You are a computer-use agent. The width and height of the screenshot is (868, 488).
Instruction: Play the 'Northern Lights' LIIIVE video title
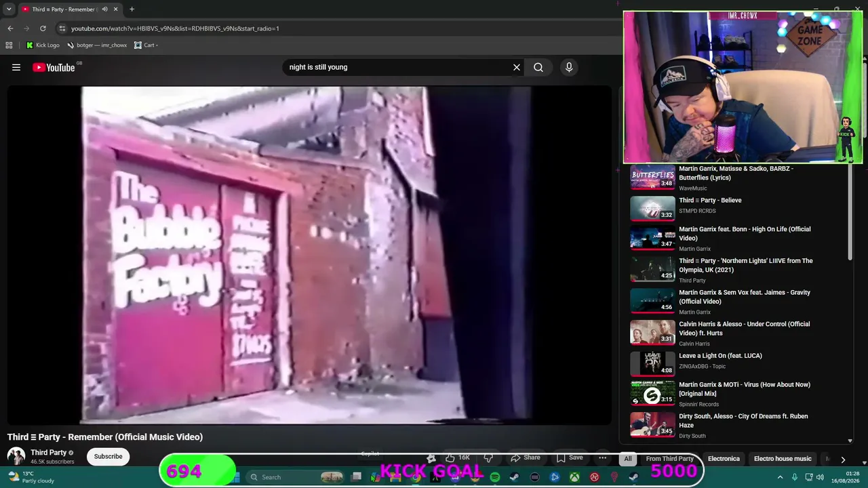coord(746,265)
